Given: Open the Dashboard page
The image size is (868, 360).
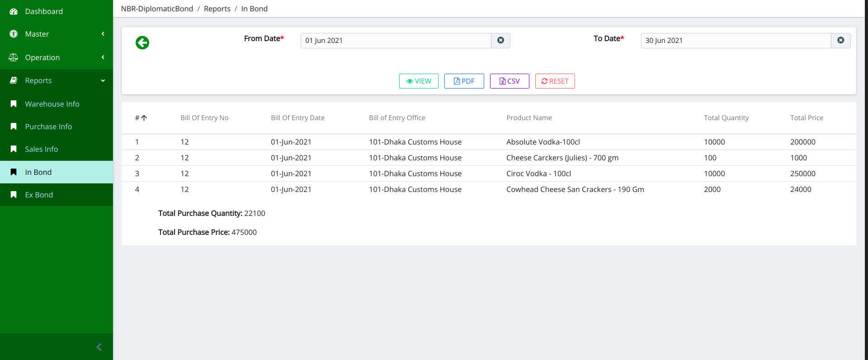Looking at the screenshot, I should coord(57,11).
